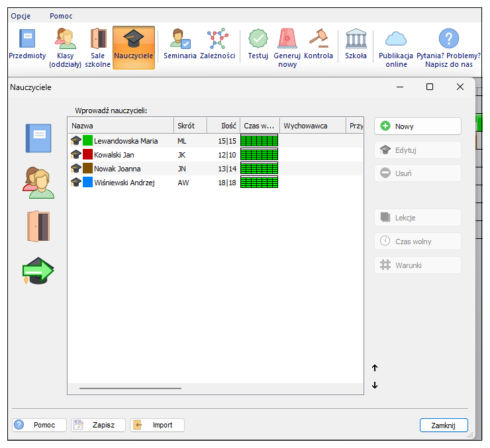The image size is (490, 448).
Task: Select blue swatch beside Wiśniewski Andrzej
Action: [87, 183]
